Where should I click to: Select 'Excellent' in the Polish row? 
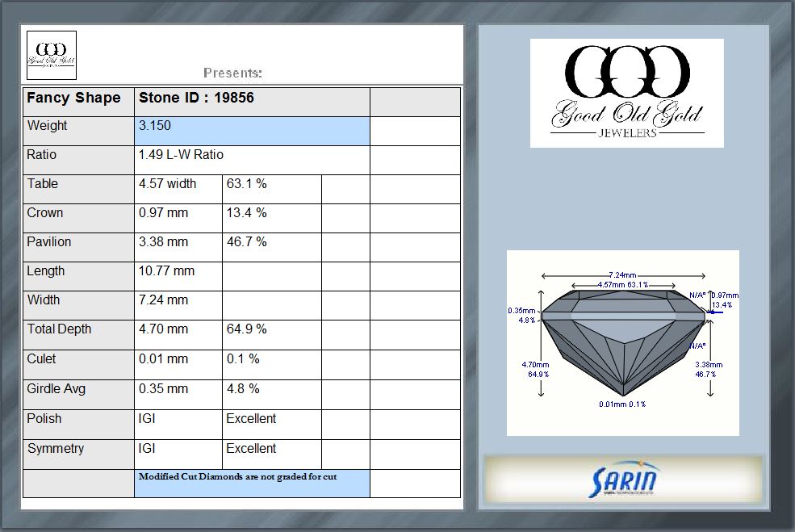(272, 425)
